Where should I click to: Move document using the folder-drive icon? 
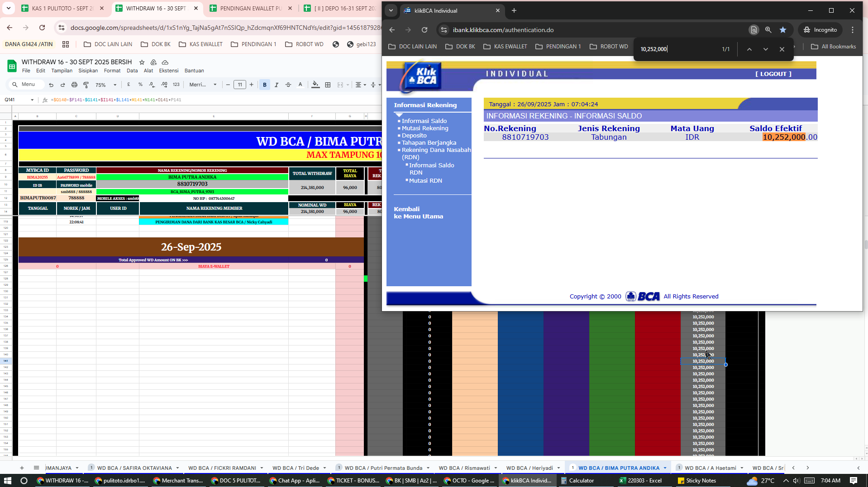point(153,62)
